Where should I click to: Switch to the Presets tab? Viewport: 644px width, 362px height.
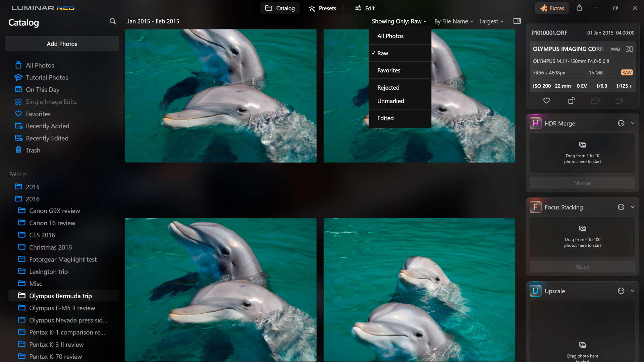click(x=322, y=8)
